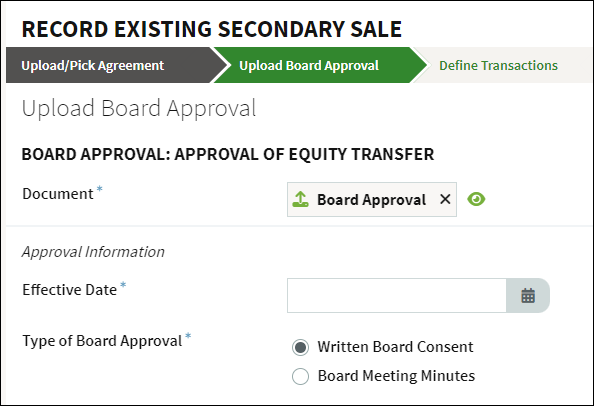Click the Board Meeting Minutes label text
This screenshot has height=406, width=594.
[x=396, y=376]
